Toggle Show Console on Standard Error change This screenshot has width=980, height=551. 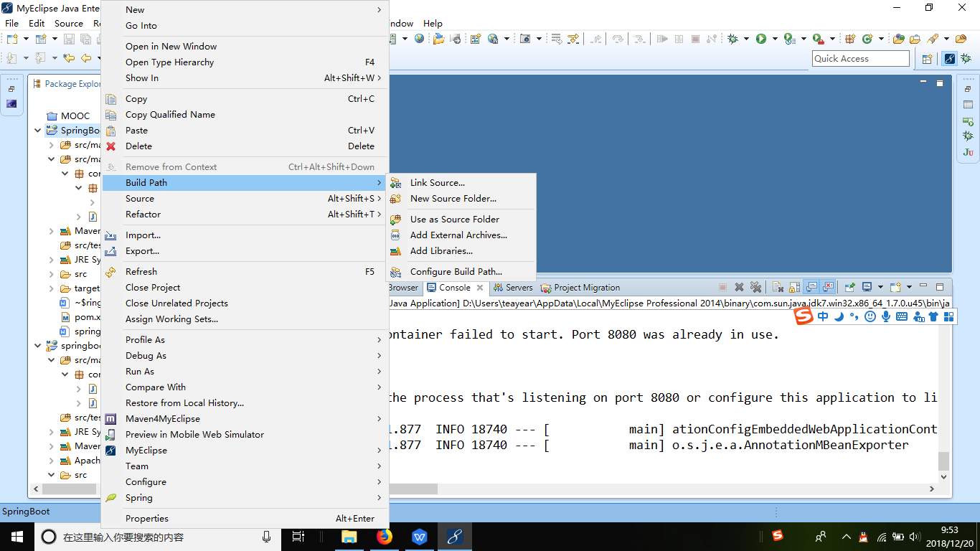828,287
